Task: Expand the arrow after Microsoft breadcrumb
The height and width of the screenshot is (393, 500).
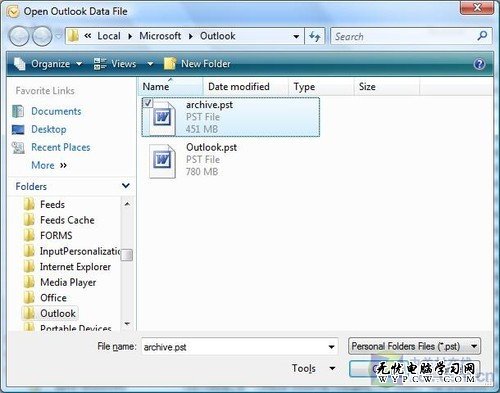Action: [x=191, y=36]
